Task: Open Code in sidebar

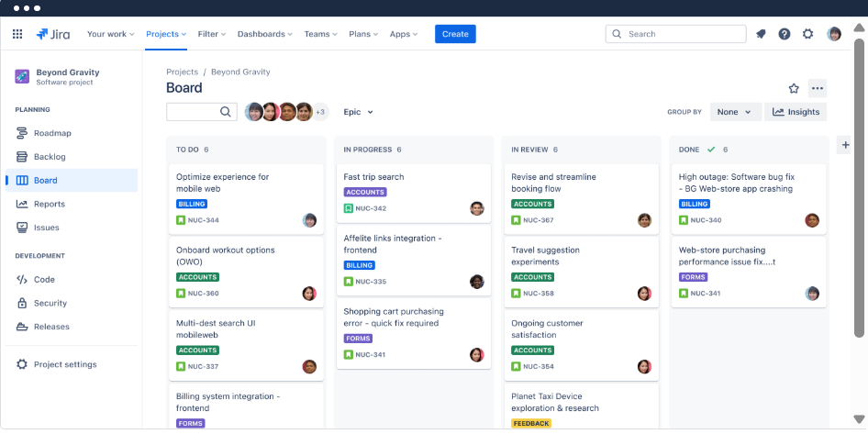Action: (72, 280)
